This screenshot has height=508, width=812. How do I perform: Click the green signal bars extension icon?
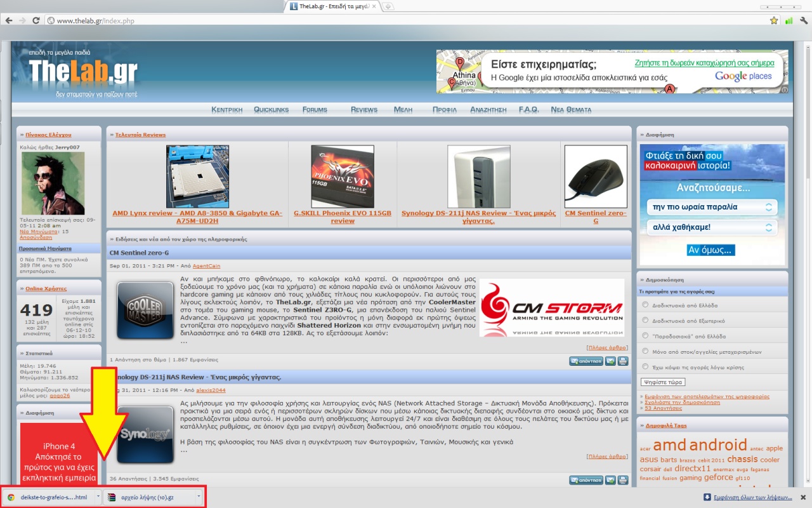click(789, 20)
